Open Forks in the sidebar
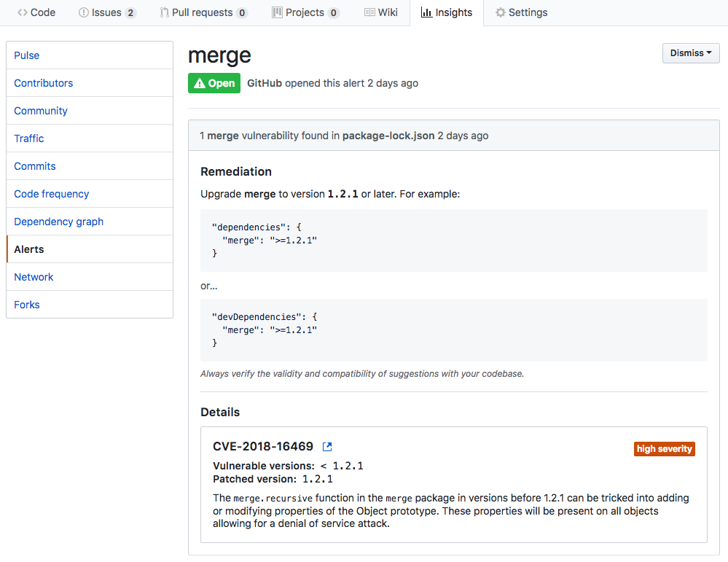The height and width of the screenshot is (562, 728). [x=90, y=305]
